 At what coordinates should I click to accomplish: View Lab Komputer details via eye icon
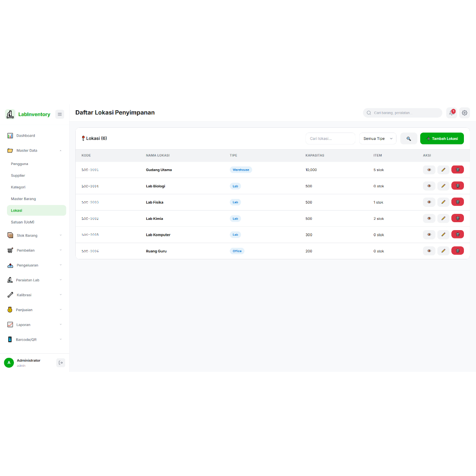coord(429,234)
